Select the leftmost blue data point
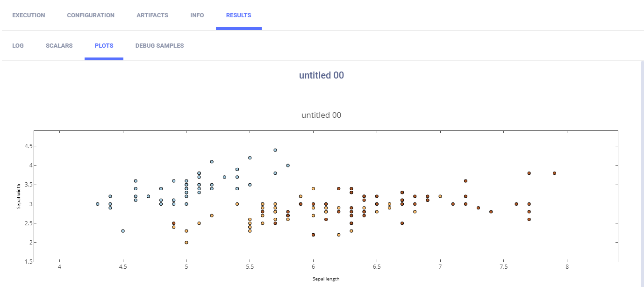The image size is (644, 287). pos(98,204)
